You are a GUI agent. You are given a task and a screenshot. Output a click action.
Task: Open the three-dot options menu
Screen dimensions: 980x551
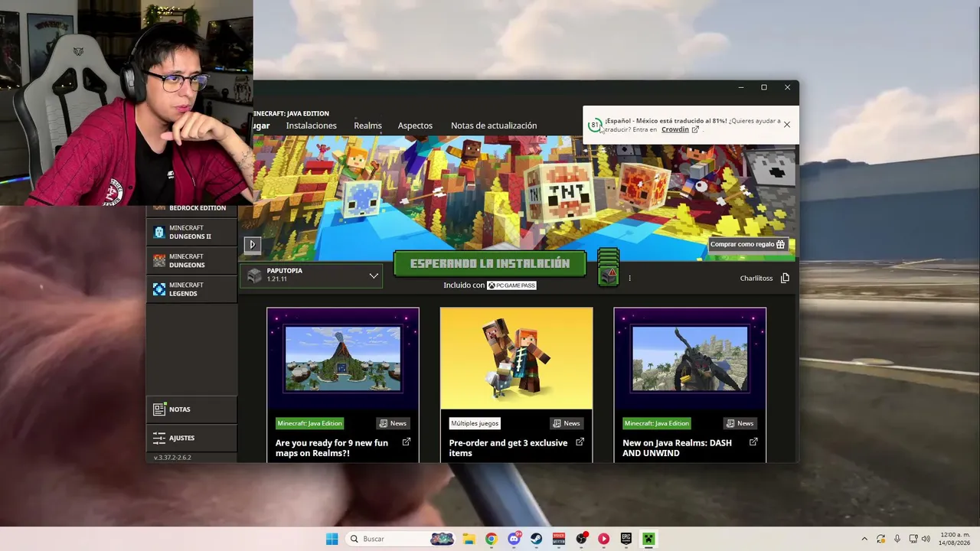(x=629, y=278)
